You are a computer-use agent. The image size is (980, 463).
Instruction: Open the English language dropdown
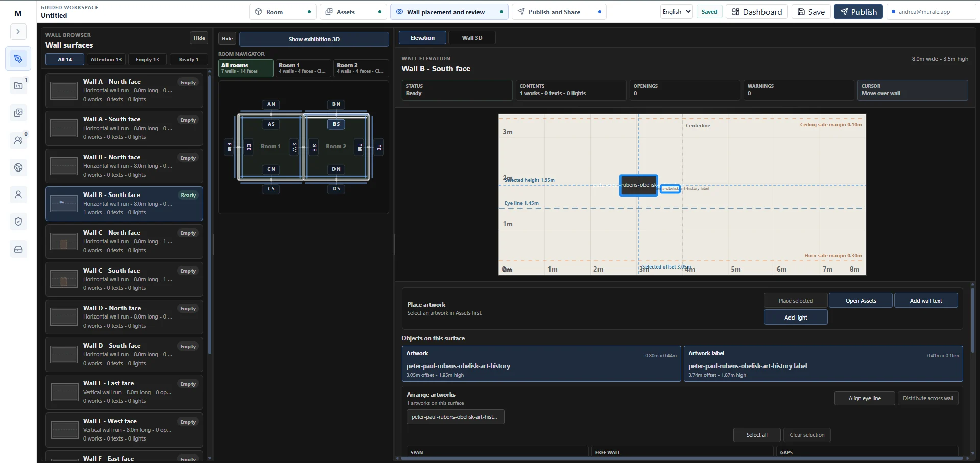[677, 12]
